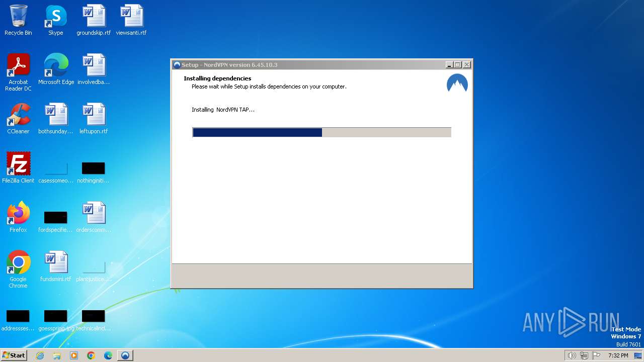The width and height of the screenshot is (644, 362).
Task: Maximize the NordVPN Setup window
Action: (458, 65)
